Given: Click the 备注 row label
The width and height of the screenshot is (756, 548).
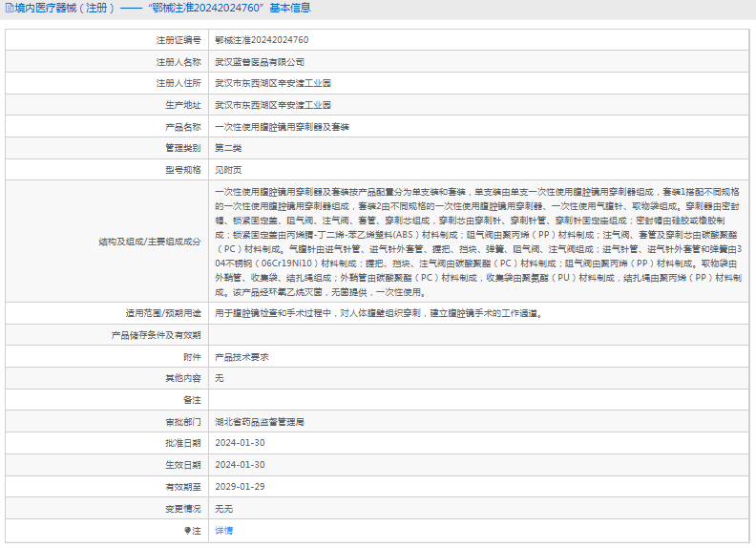Looking at the screenshot, I should pos(192,400).
